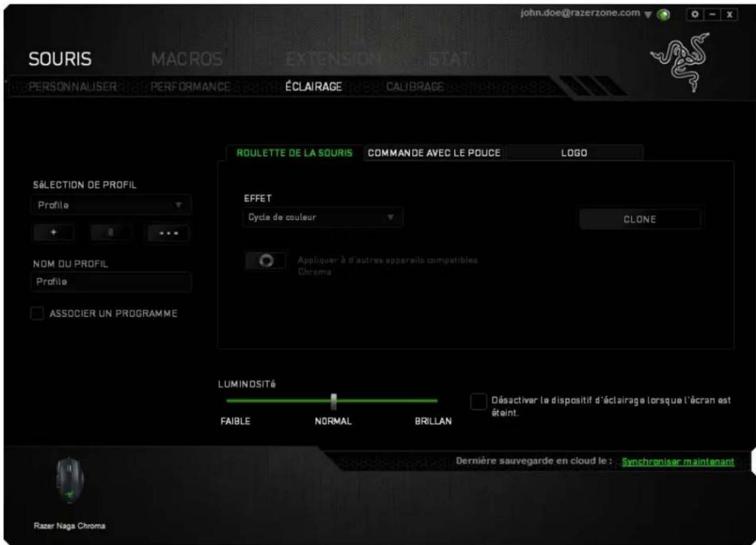The width and height of the screenshot is (756, 545).
Task: Go to Souris main tab
Action: point(60,59)
